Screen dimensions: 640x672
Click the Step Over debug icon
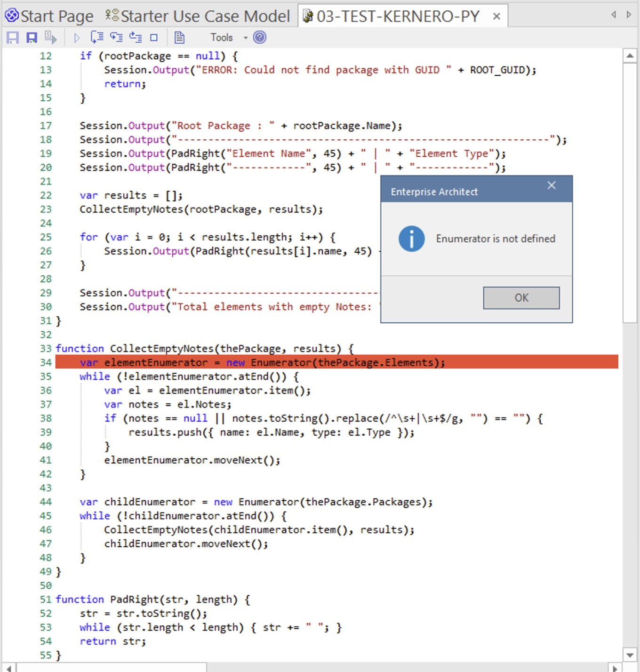point(97,37)
